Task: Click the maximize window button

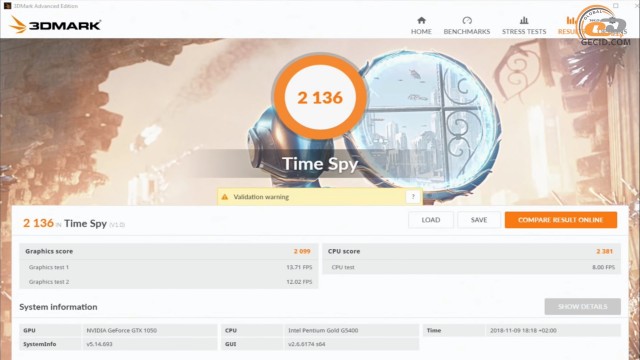Action: tap(616, 6)
